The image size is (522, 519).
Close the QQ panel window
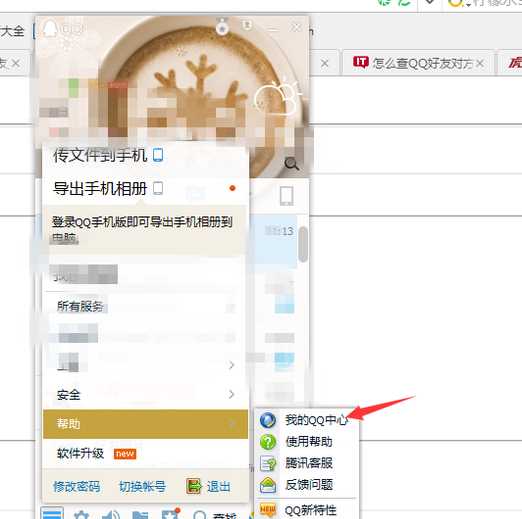click(295, 28)
